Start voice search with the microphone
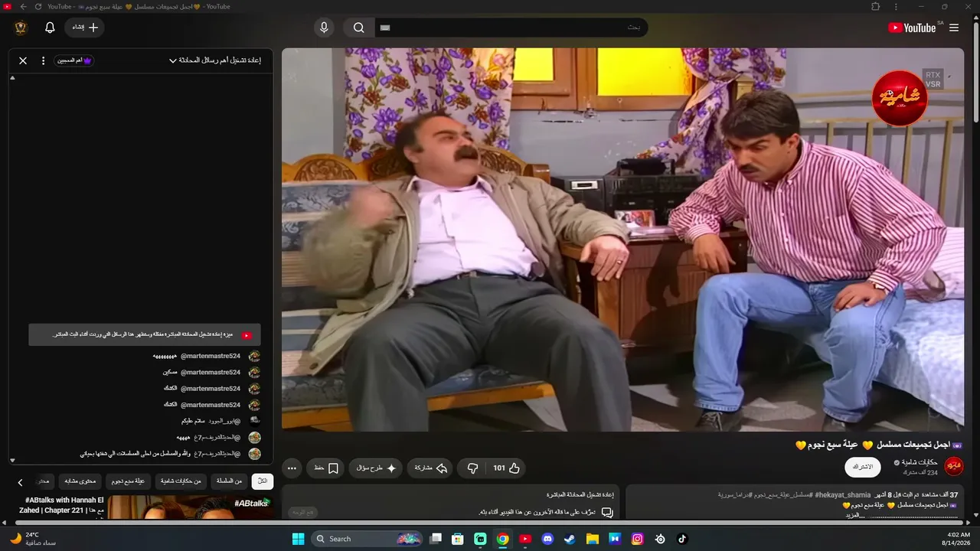The height and width of the screenshot is (551, 980). click(x=324, y=28)
